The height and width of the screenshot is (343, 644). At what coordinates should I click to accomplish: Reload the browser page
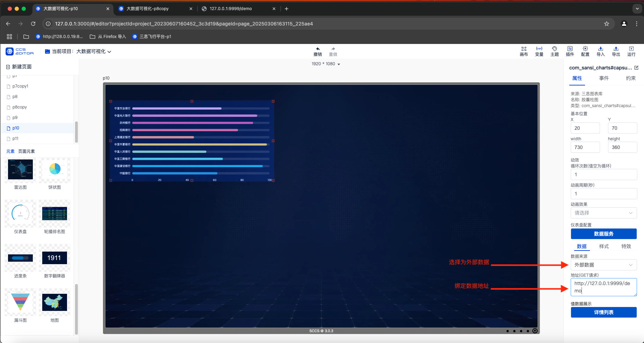coord(33,24)
